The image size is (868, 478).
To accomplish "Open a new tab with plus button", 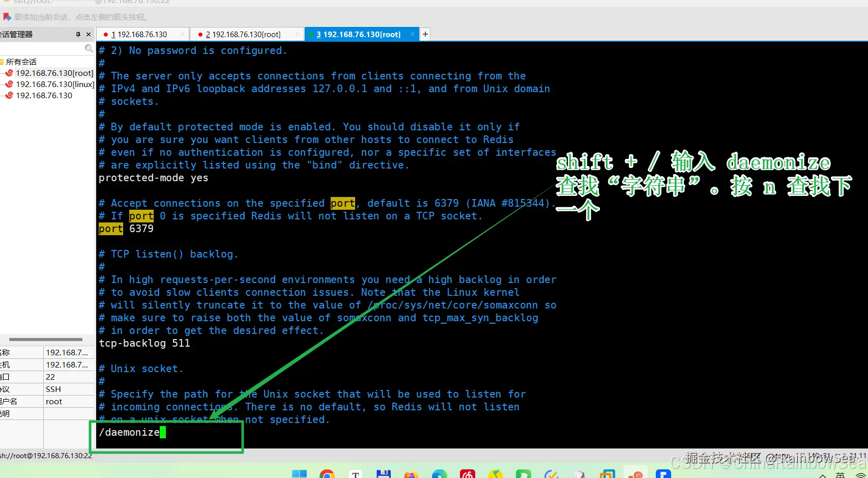I will 425,34.
